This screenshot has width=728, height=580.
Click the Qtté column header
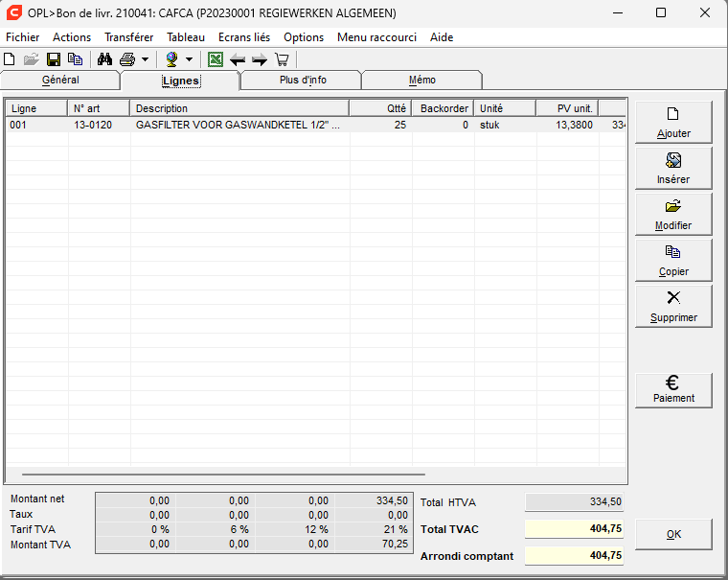(x=380, y=108)
